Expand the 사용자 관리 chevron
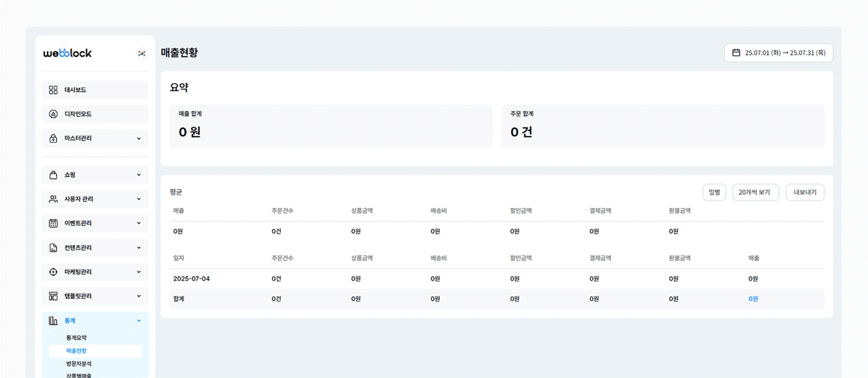Image resolution: width=868 pixels, height=378 pixels. click(x=139, y=199)
